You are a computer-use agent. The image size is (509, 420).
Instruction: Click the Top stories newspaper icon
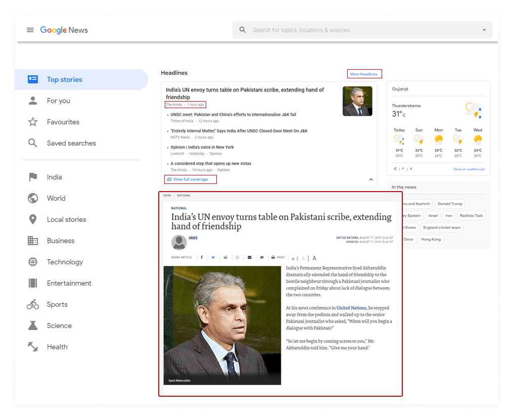[33, 79]
